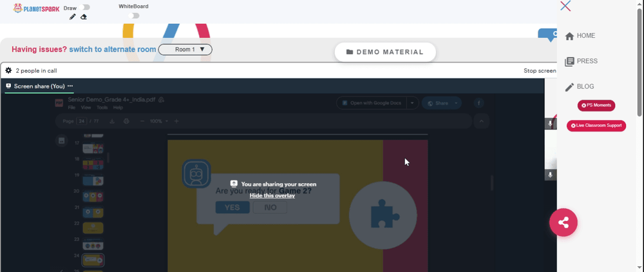
Task: Click the 2 people in call label
Action: coord(36,71)
